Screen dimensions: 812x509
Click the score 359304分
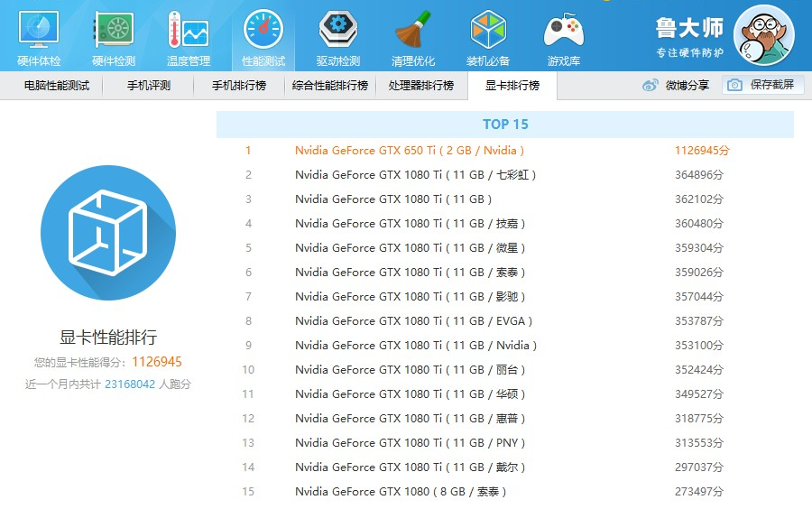tap(698, 247)
